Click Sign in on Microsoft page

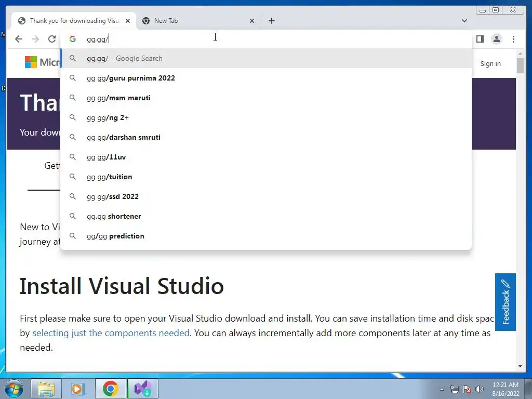click(490, 63)
